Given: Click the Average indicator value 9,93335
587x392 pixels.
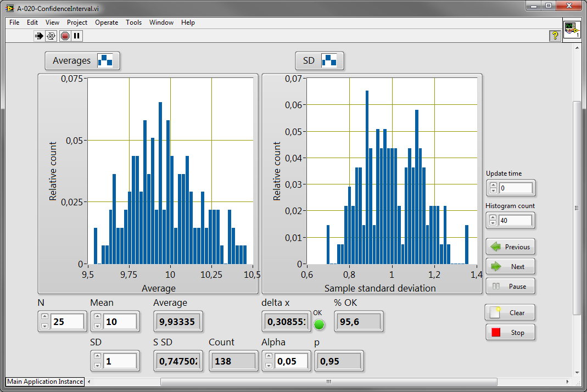Looking at the screenshot, I should pyautogui.click(x=178, y=322).
